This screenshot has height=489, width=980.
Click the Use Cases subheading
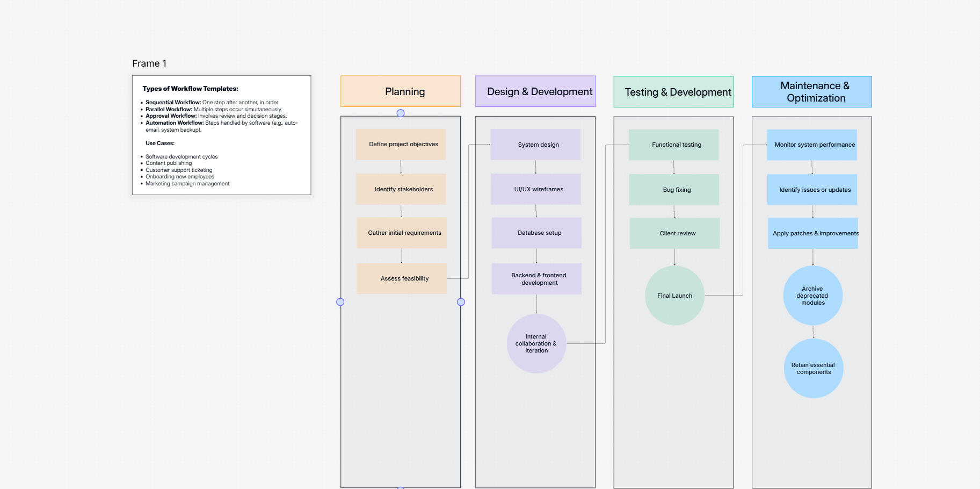click(x=160, y=143)
